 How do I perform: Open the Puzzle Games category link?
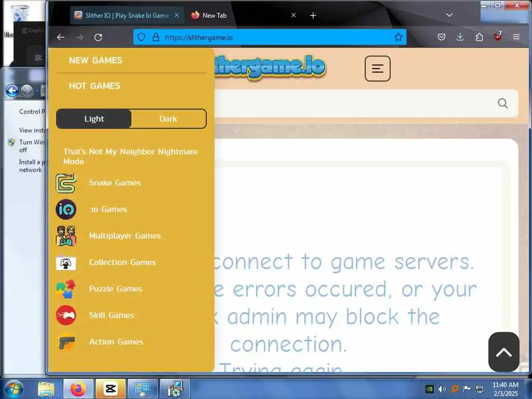116,289
